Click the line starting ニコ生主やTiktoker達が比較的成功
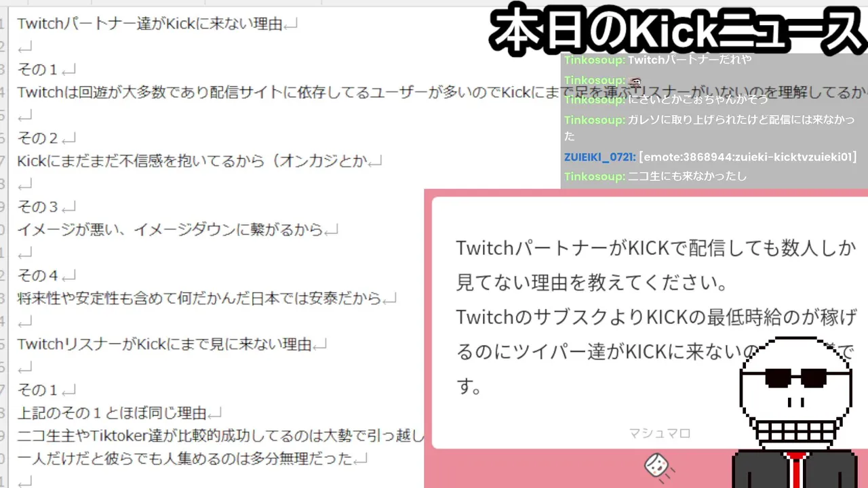 [220, 436]
